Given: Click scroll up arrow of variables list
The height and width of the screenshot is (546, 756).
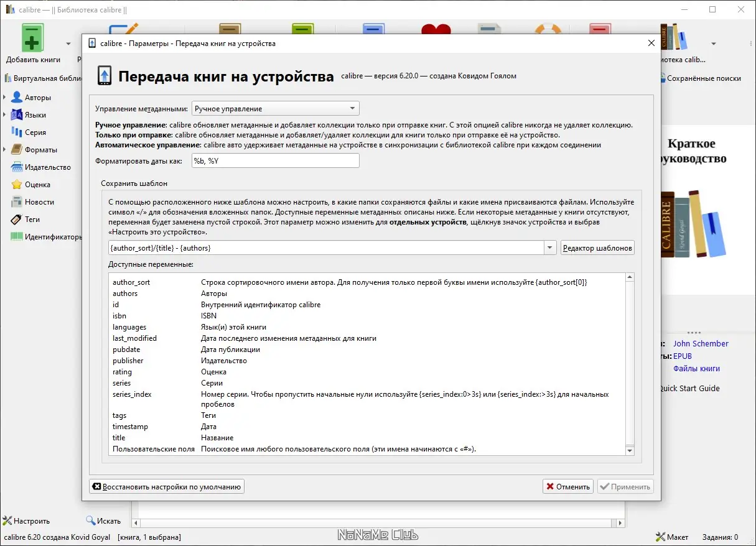Looking at the screenshot, I should tap(630, 277).
